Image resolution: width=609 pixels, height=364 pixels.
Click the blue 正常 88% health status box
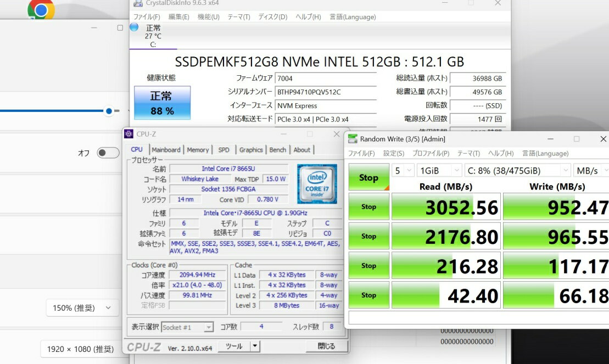coord(162,103)
